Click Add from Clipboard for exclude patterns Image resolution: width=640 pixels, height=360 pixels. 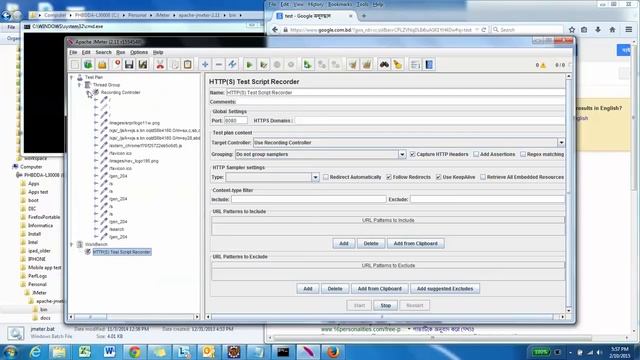[x=380, y=289]
